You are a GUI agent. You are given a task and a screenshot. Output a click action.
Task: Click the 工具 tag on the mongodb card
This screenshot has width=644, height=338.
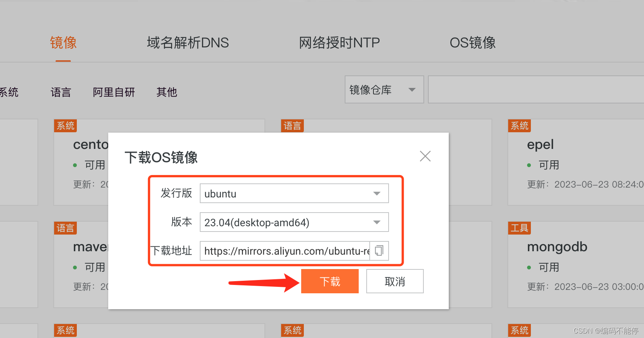520,228
